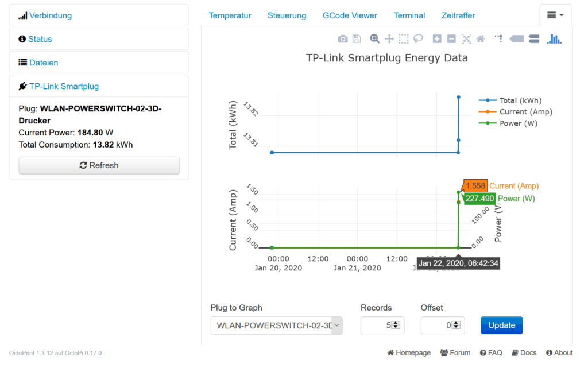Click the chart title TP-Link Smartplug Energy Data
This screenshot has width=588, height=380.
387,58
